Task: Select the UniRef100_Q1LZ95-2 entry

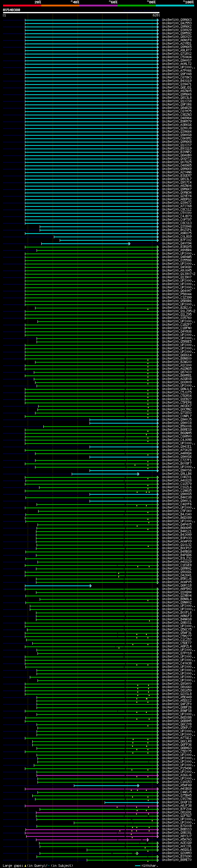Action: 179,311
